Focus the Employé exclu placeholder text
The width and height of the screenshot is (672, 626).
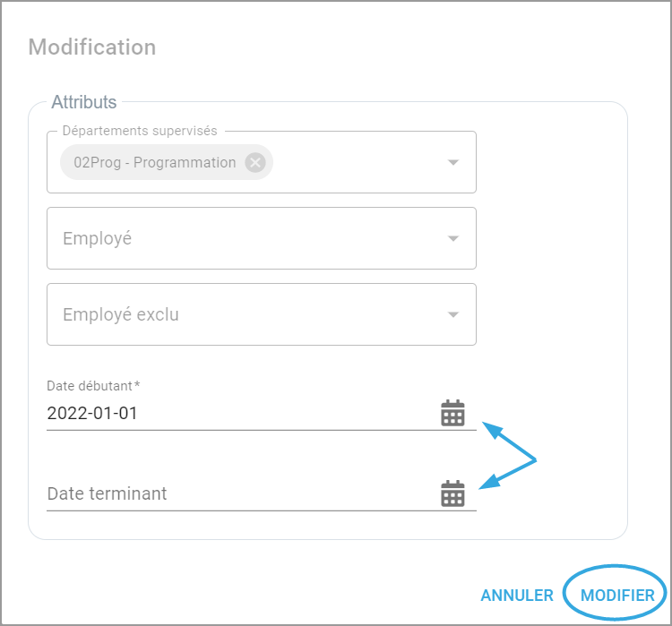(x=121, y=315)
